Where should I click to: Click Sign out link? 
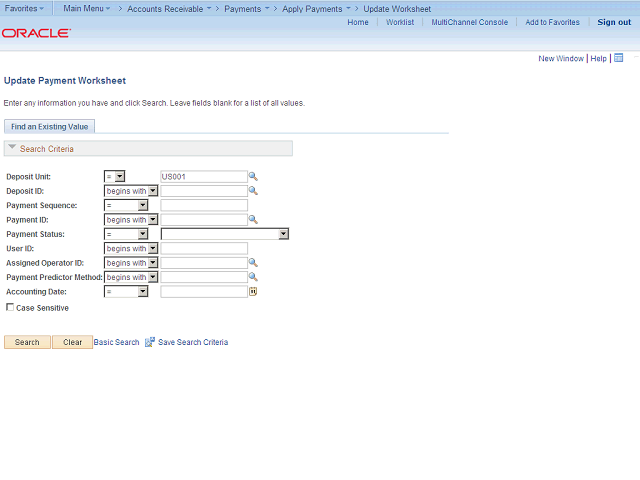(614, 22)
